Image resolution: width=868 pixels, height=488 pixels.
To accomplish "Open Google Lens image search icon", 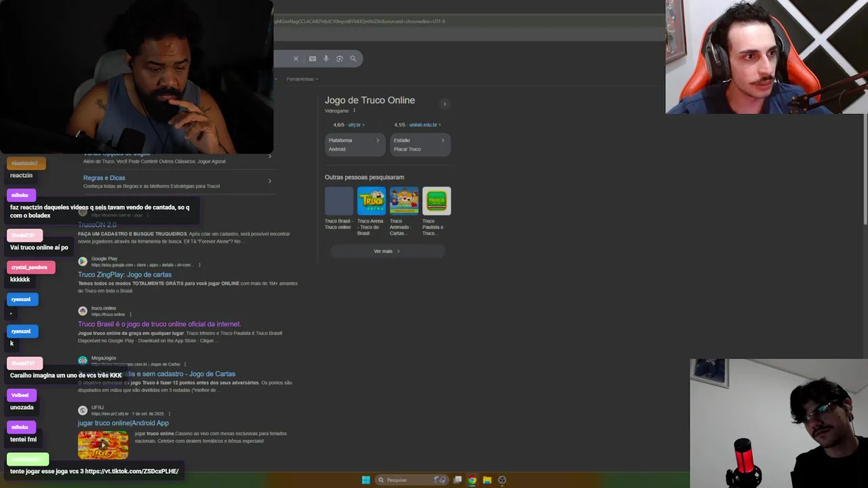I will tap(340, 58).
